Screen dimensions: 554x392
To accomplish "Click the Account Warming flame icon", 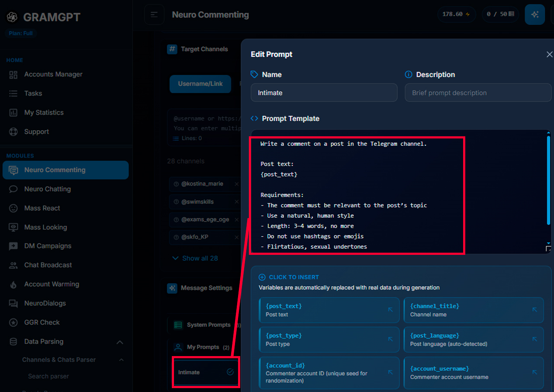I will tap(13, 284).
